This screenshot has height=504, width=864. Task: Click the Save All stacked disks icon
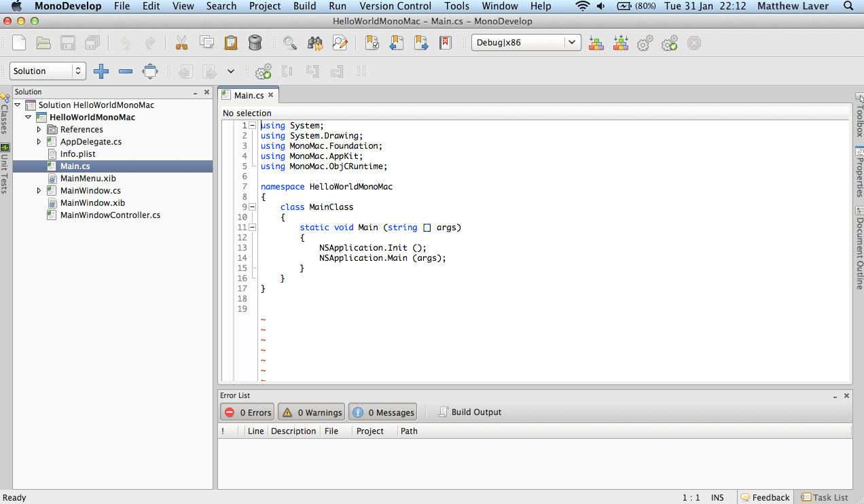[92, 43]
